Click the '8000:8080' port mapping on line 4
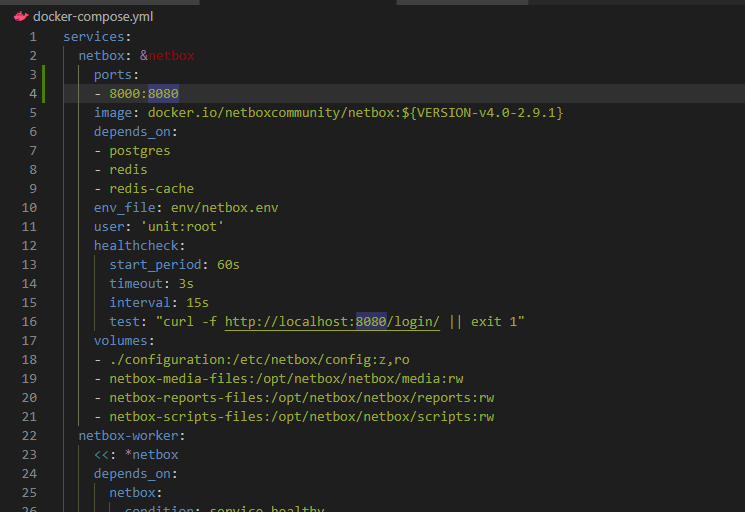This screenshot has width=745, height=512. pyautogui.click(x=144, y=94)
